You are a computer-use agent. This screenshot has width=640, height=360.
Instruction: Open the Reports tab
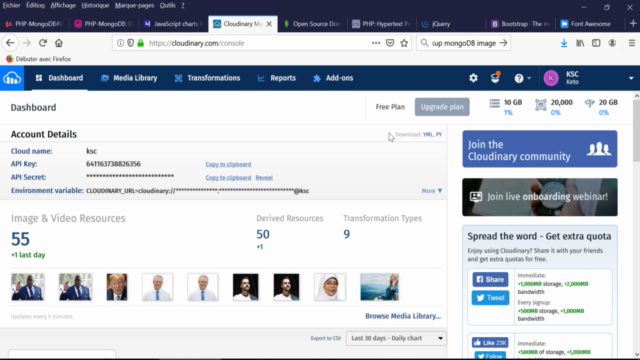277,78
